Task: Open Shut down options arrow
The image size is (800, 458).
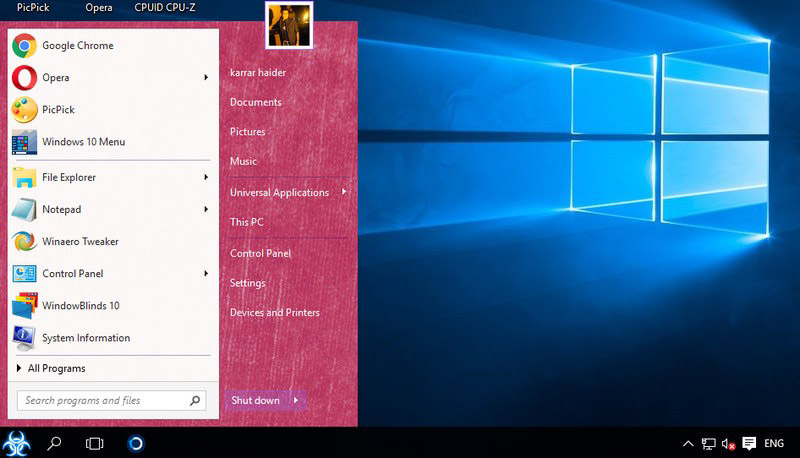Action: click(x=296, y=400)
